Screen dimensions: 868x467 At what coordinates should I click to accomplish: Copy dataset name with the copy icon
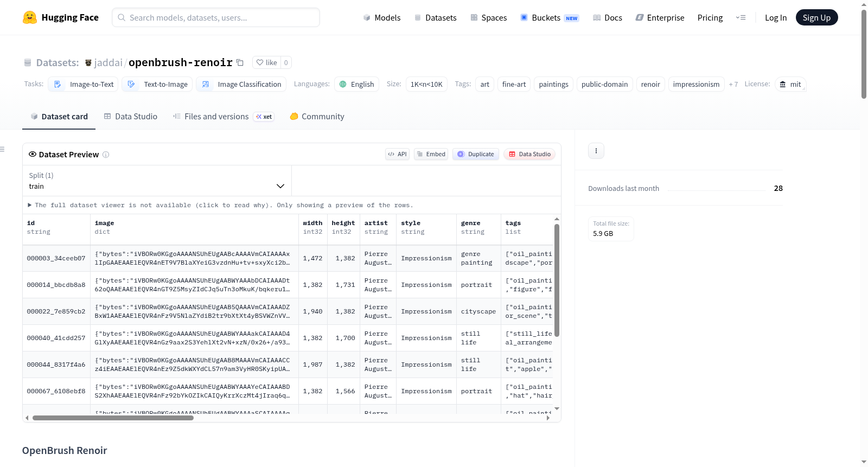[x=240, y=62]
